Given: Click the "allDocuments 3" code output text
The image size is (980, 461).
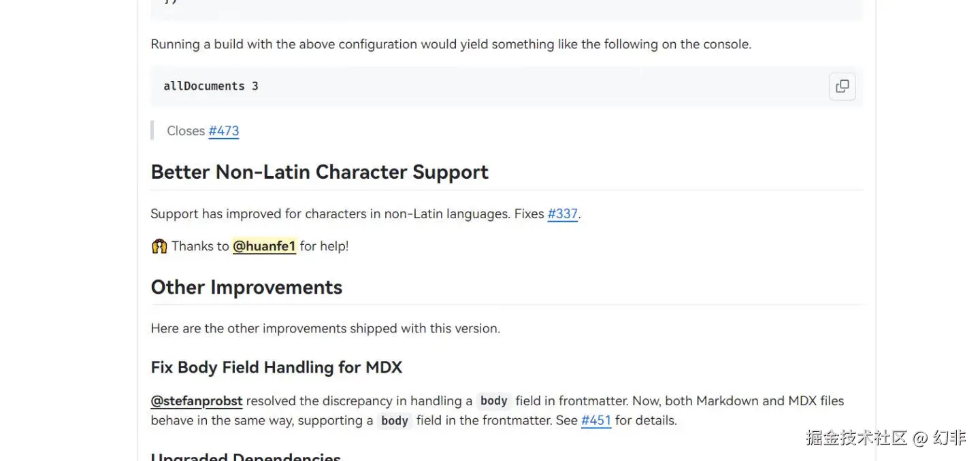Looking at the screenshot, I should (x=210, y=86).
